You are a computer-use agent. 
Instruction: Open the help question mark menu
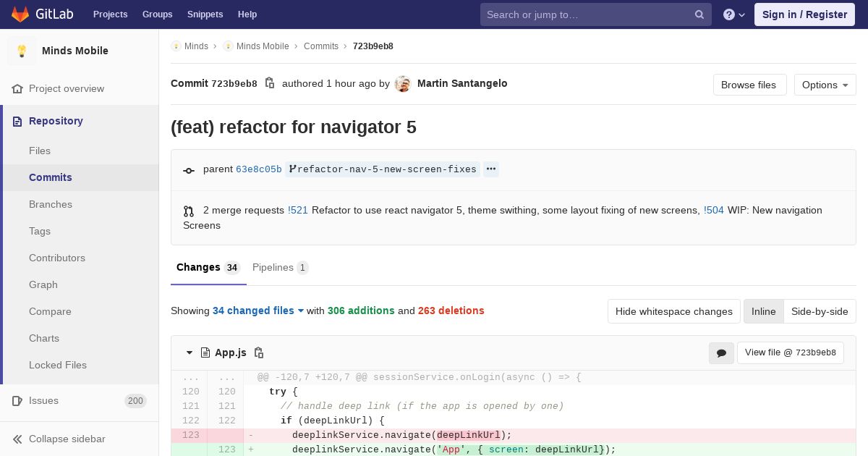coord(734,14)
